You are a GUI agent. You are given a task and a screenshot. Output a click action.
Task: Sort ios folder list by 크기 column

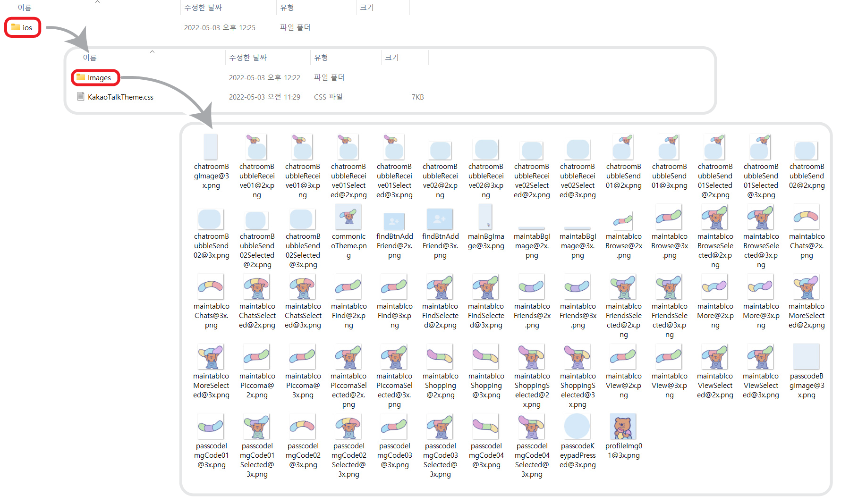tap(392, 58)
